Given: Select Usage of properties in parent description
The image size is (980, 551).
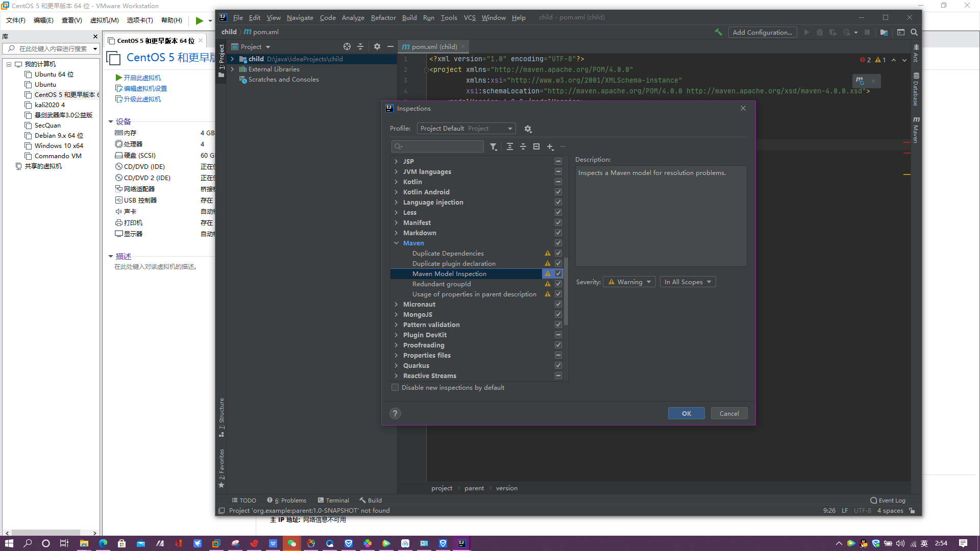Looking at the screenshot, I should click(x=474, y=294).
